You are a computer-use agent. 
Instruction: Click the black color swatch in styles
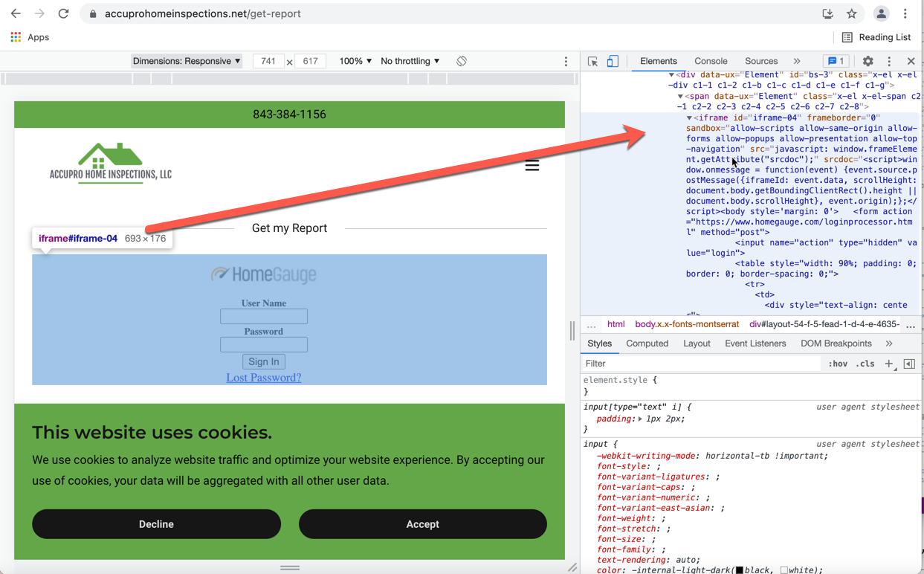[739, 570]
